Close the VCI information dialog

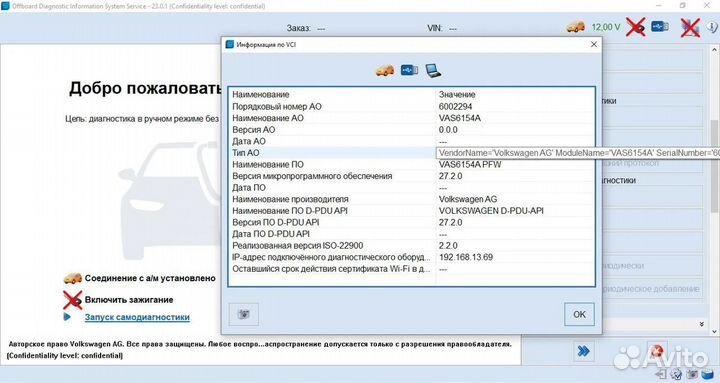[594, 44]
